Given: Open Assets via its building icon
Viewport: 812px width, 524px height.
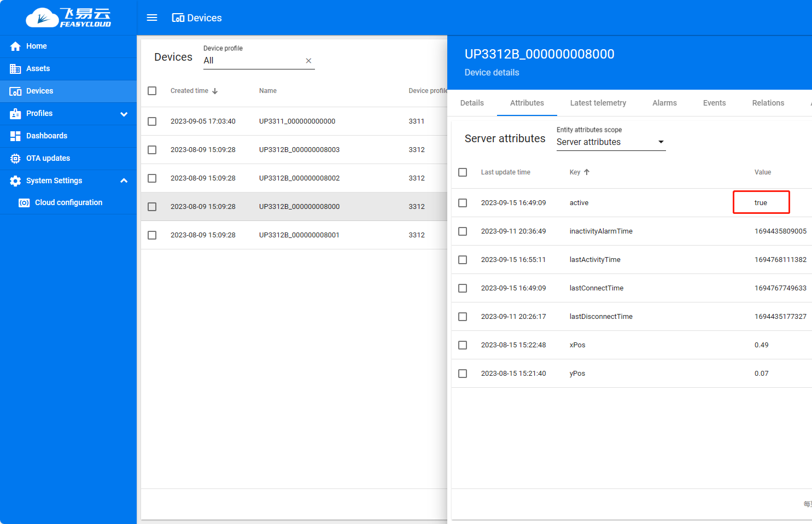Looking at the screenshot, I should click(15, 69).
